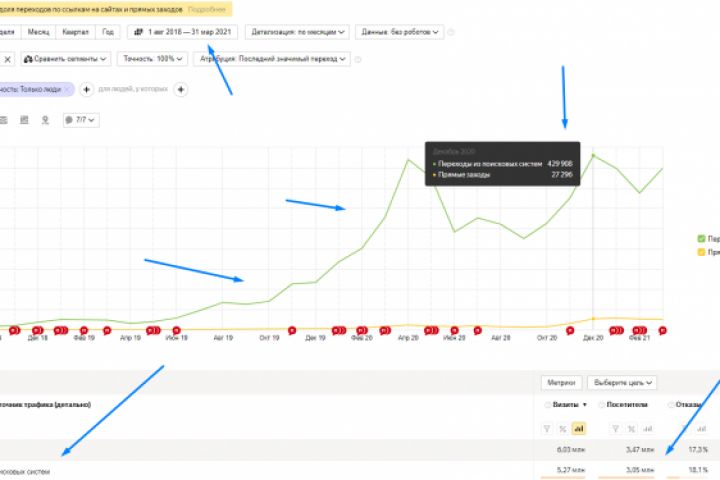Select the Месяц period tab
This screenshot has height=480, width=720.
click(x=39, y=32)
